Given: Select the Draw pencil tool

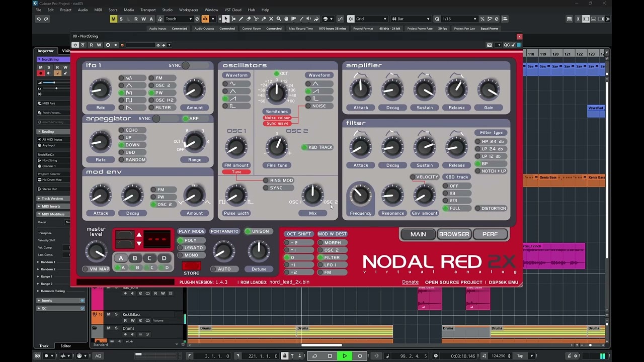Looking at the screenshot, I should pyautogui.click(x=241, y=19).
